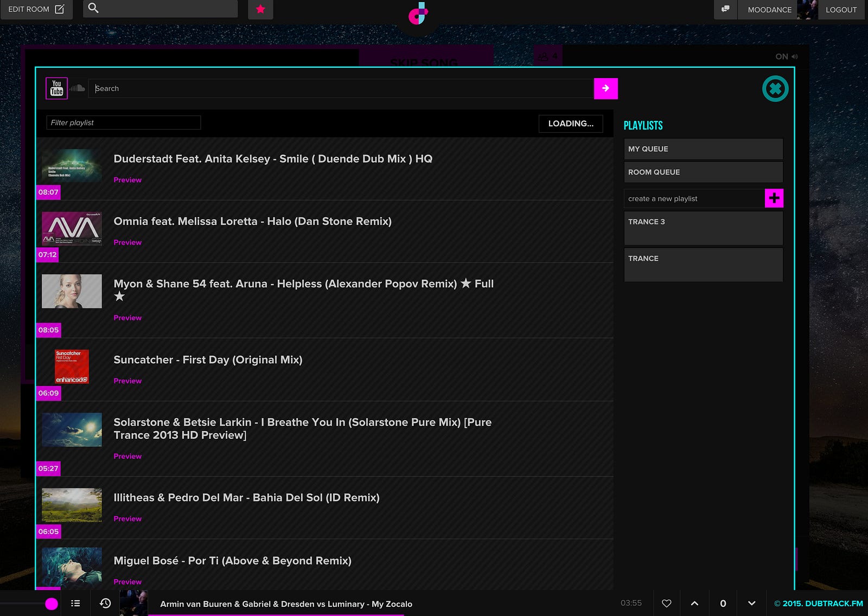Screen dimensions: 868x616
Task: Preview Duderstadt Feat. Anita Kelsey - Smile
Action: [x=127, y=180]
